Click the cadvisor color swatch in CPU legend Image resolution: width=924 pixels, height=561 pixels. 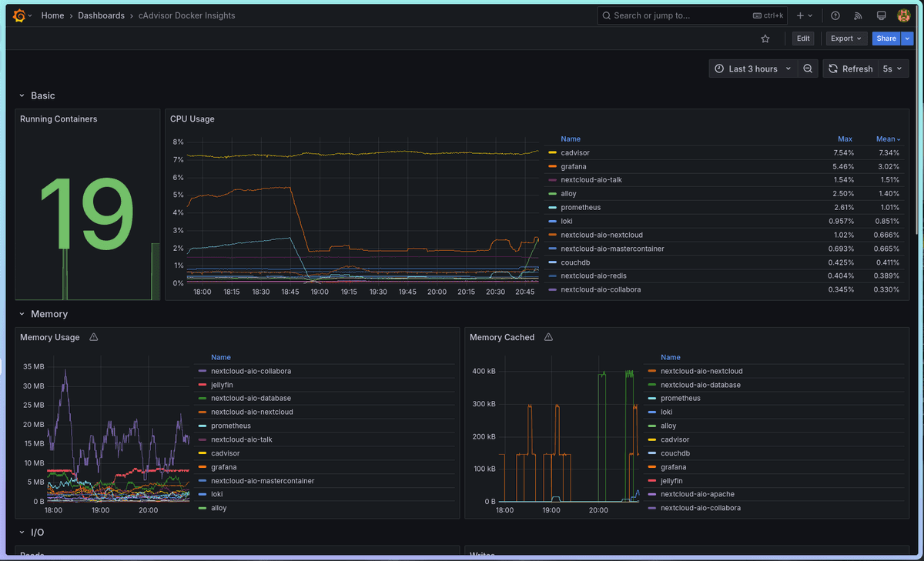point(552,153)
